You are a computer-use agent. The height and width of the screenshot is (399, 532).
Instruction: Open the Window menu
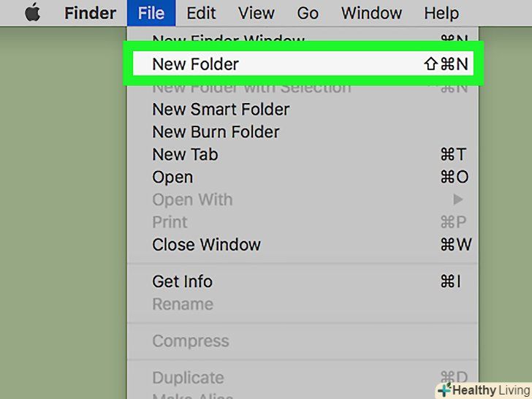tap(371, 13)
